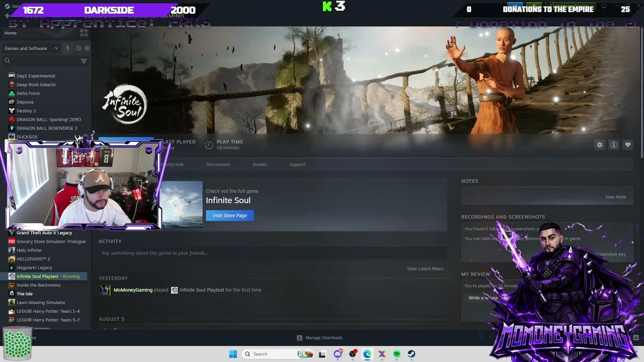Screen dimensions: 644x362
Task: Open advanced library filter options icon
Action: [84, 61]
